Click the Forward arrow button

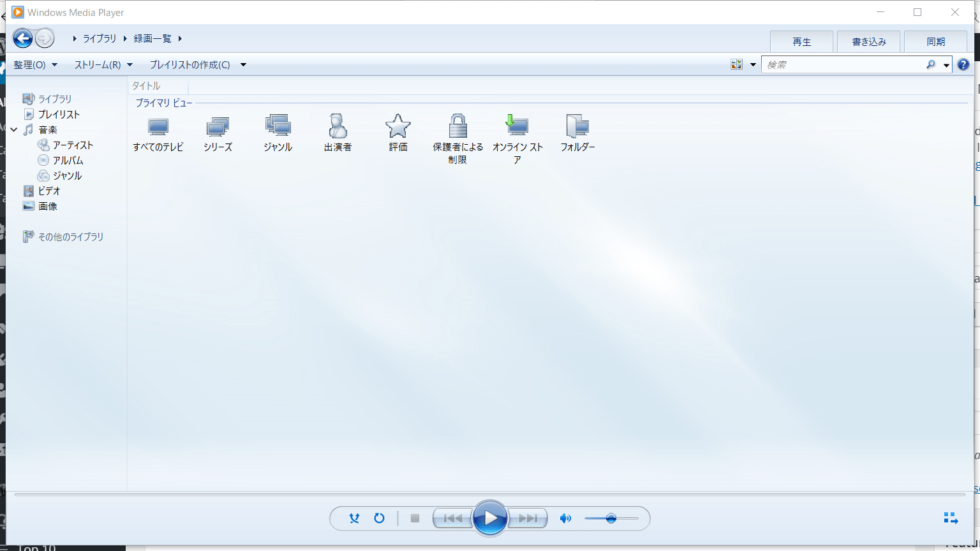[45, 38]
